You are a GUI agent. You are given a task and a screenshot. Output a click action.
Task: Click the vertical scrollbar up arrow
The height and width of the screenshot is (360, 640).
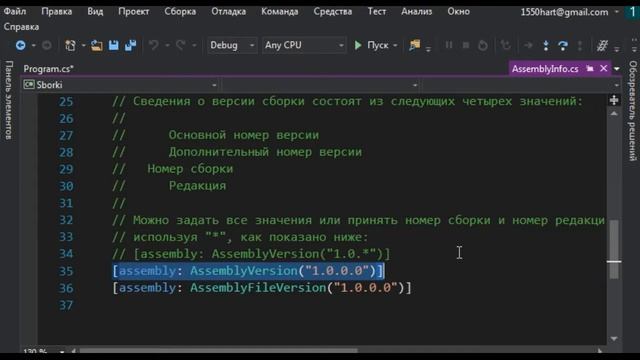coord(614,114)
